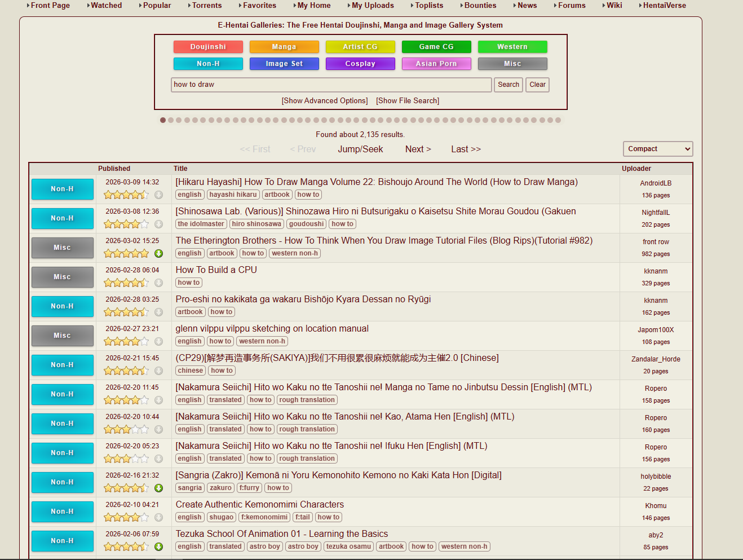Open the Compact display mode dropdown
Viewport: 743px width, 560px height.
click(657, 149)
